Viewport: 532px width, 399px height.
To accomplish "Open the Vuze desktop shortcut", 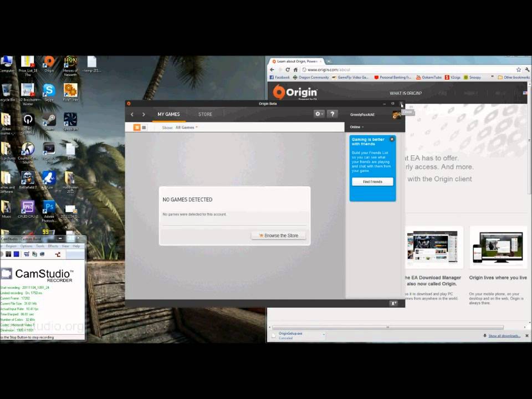I will [49, 180].
